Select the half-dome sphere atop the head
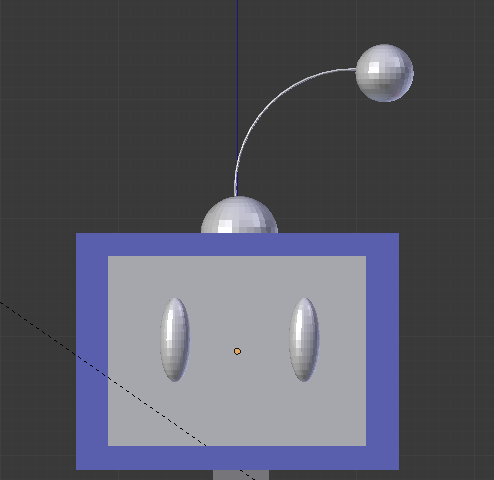This screenshot has width=494, height=480. 239,215
